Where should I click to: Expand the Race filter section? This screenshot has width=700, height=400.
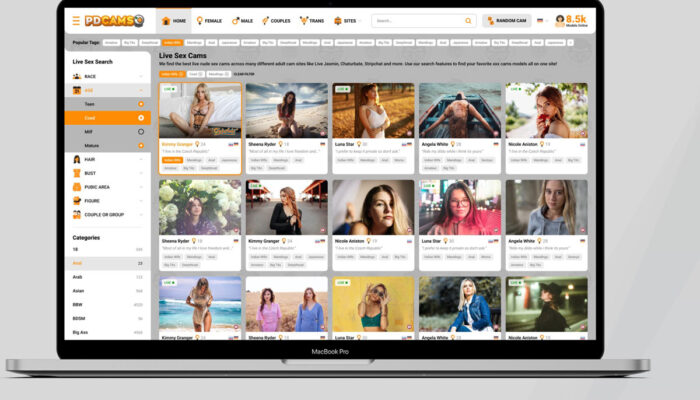(x=108, y=76)
